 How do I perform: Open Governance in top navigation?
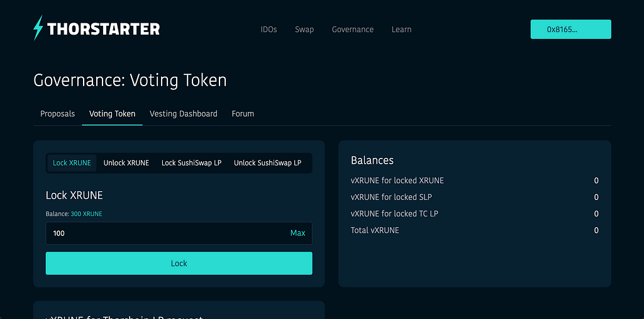pyautogui.click(x=353, y=30)
